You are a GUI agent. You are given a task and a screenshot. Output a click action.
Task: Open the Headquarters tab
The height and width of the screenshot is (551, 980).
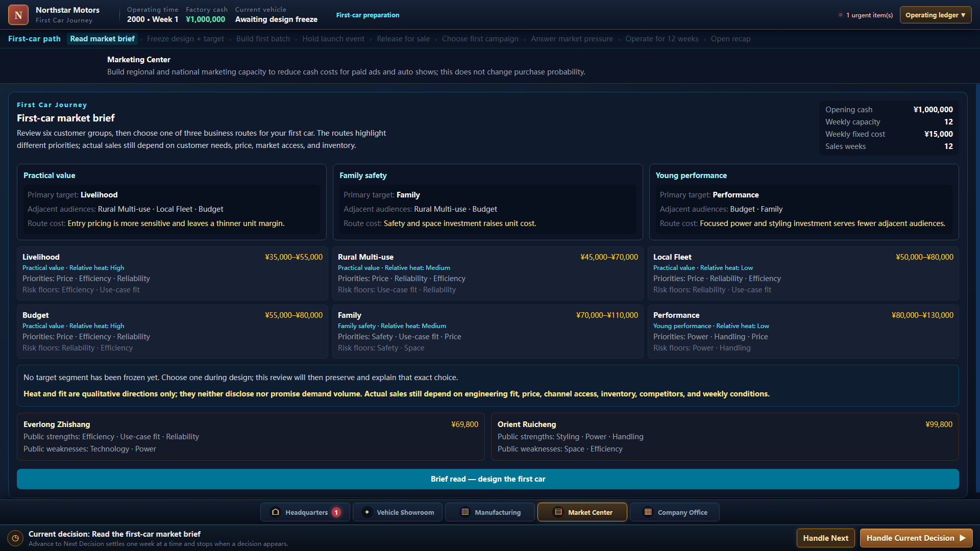(x=305, y=512)
